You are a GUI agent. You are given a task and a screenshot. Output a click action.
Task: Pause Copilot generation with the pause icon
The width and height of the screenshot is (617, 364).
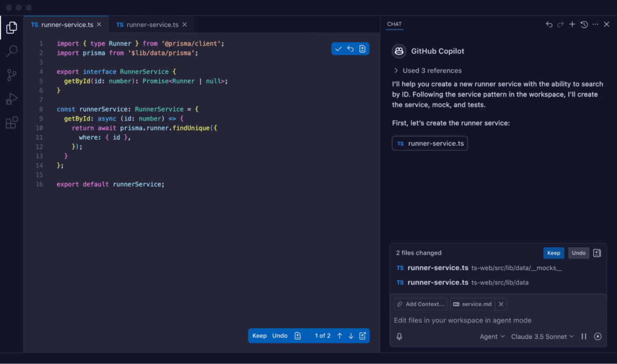coord(584,336)
